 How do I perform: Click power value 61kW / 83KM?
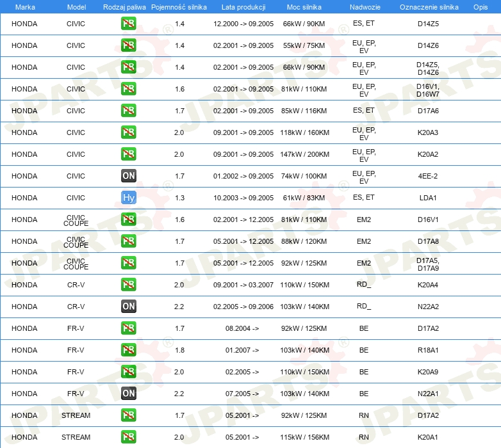304,198
